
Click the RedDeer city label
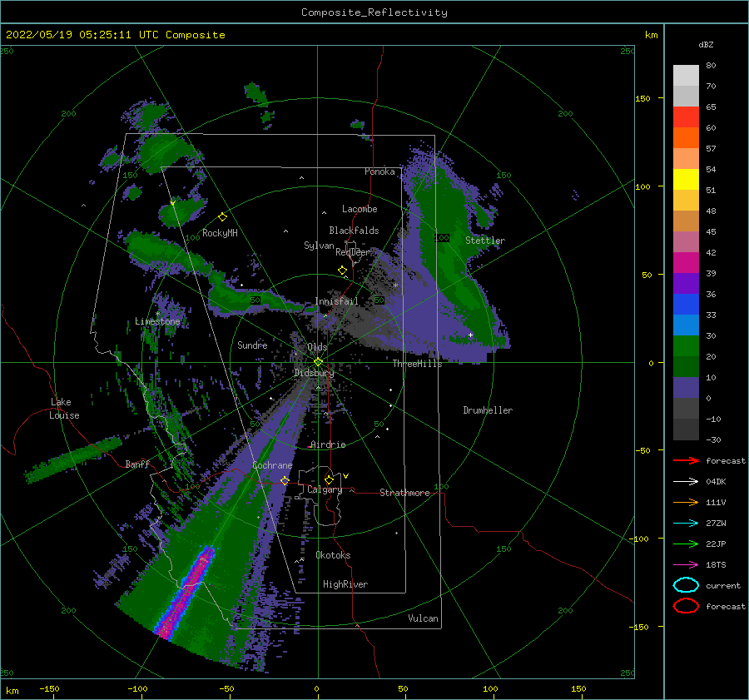click(x=353, y=252)
